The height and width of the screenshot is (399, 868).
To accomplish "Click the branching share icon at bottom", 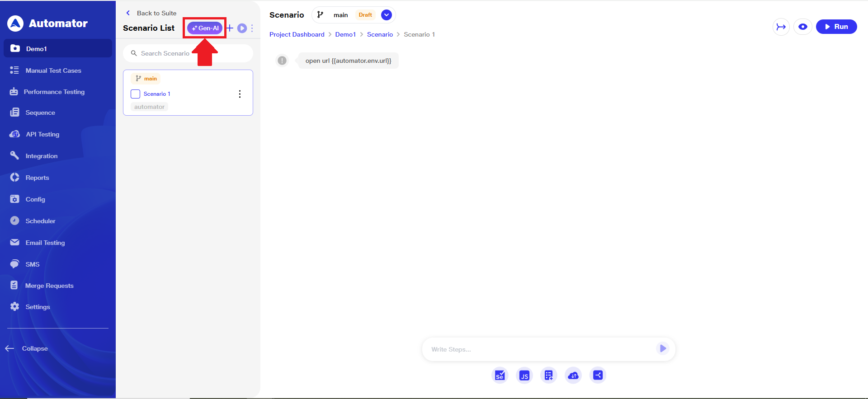I will [598, 375].
